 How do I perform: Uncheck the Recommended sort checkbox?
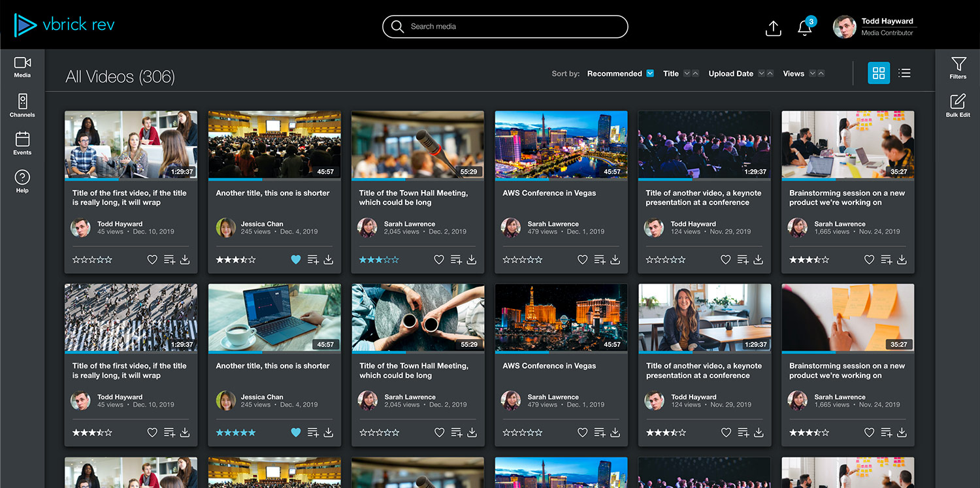coord(650,73)
